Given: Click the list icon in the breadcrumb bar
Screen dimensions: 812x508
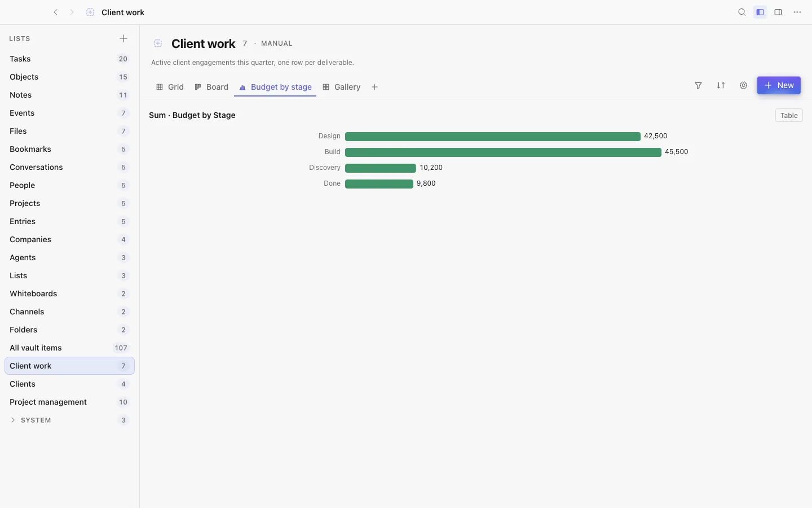Looking at the screenshot, I should click(90, 12).
